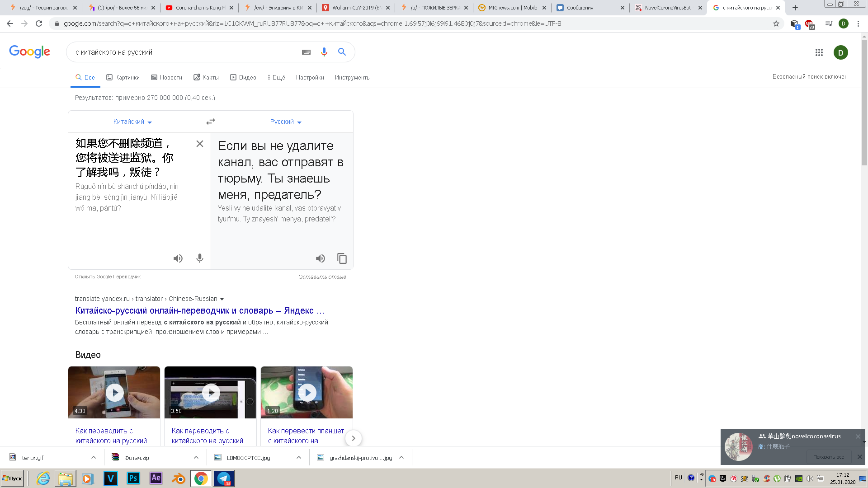This screenshot has width=868, height=488.
Task: Play audio of the Chinese source text
Action: (178, 258)
